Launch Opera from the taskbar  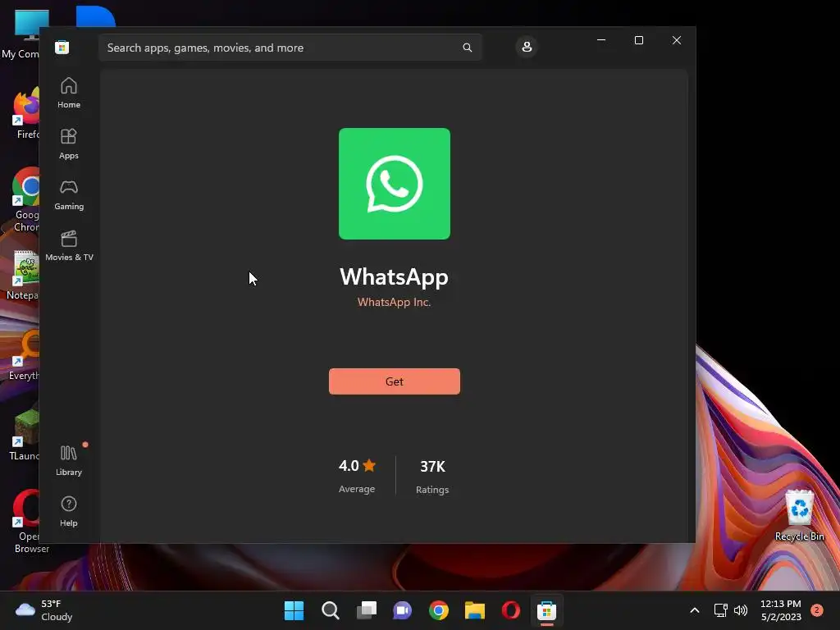click(x=510, y=610)
